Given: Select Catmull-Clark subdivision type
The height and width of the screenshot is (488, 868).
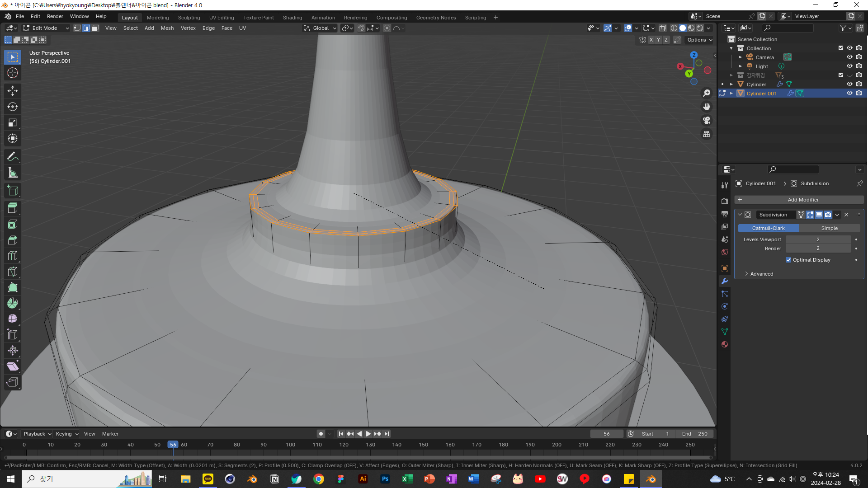Looking at the screenshot, I should pyautogui.click(x=768, y=228).
